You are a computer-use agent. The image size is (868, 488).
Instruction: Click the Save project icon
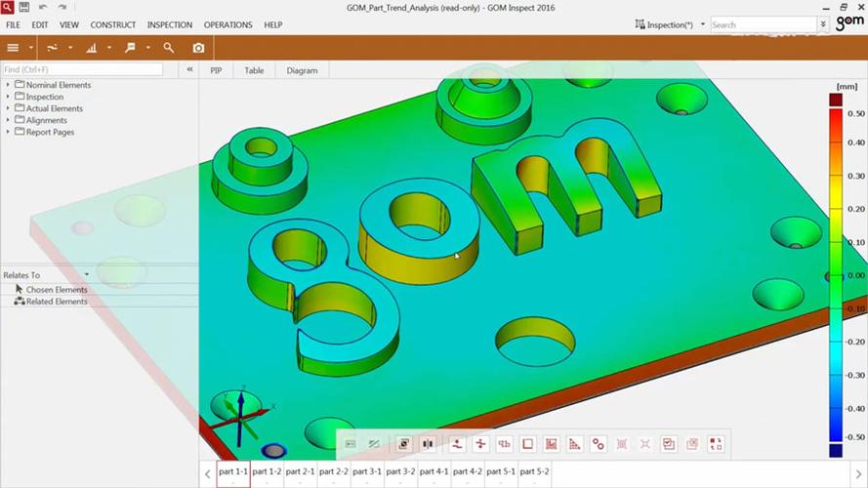pyautogui.click(x=24, y=7)
